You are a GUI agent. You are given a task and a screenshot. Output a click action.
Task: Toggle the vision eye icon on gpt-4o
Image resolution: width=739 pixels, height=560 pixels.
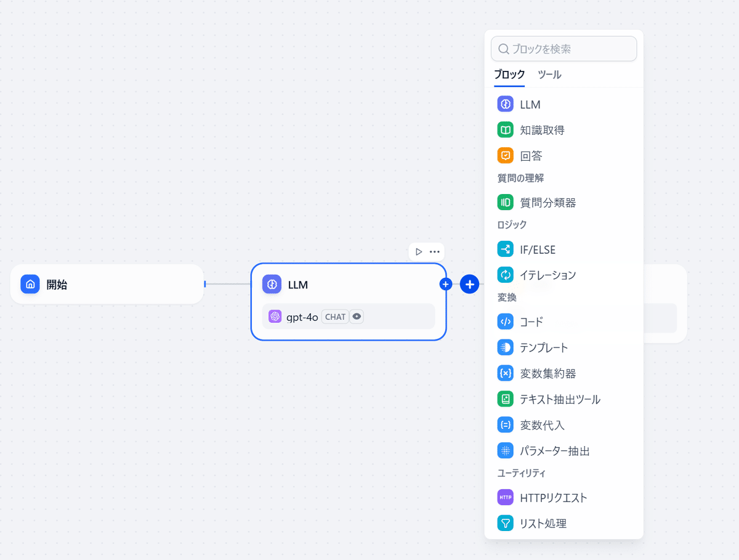[357, 317]
